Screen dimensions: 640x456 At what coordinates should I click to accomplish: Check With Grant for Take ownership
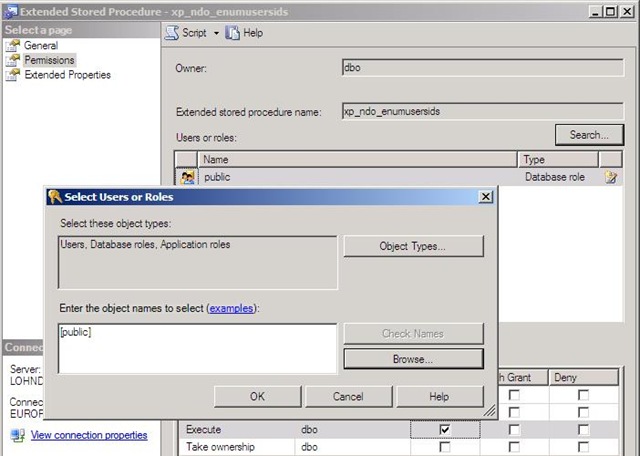514,447
